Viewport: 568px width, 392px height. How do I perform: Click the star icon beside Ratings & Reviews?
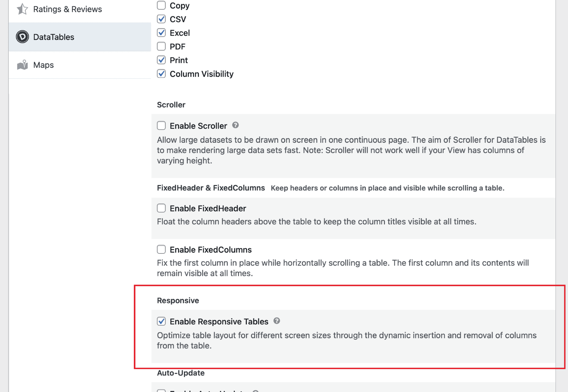pos(22,9)
